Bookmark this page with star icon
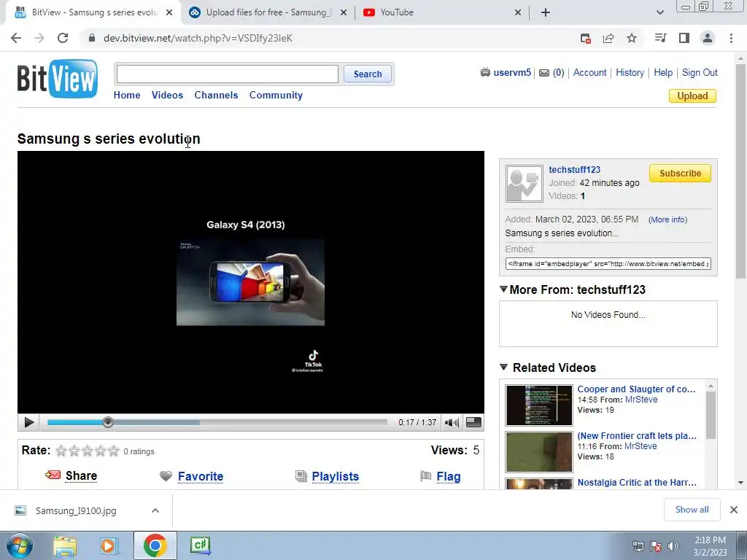The image size is (747, 560). [x=632, y=38]
